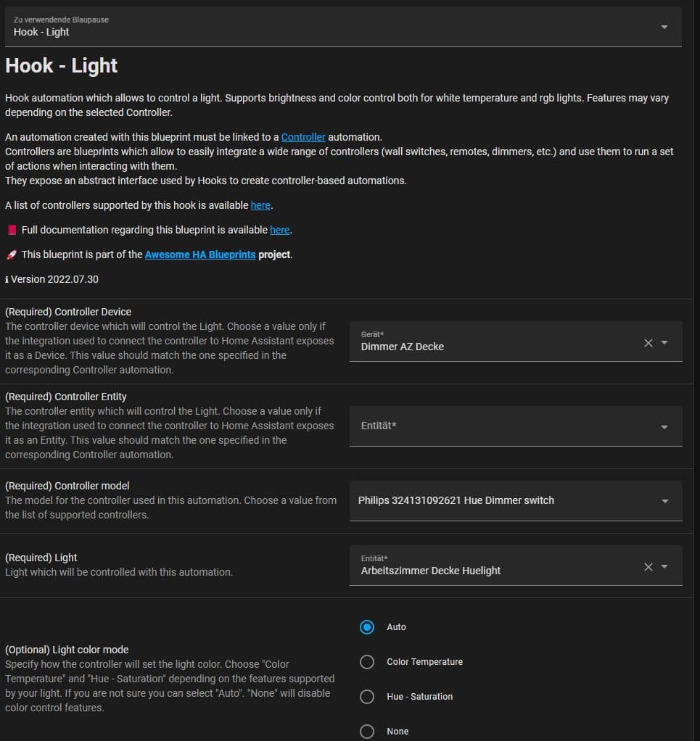Select Hue - Saturation color mode
The image size is (700, 741).
(x=367, y=697)
